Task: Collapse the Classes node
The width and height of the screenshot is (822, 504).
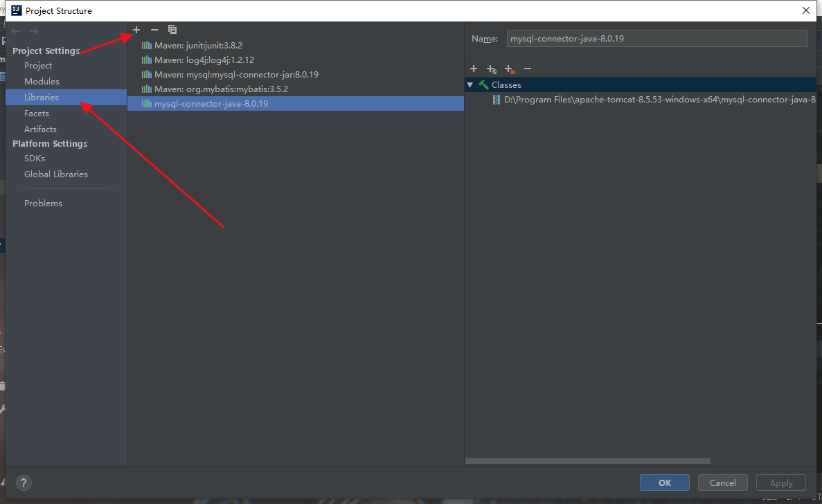Action: tap(470, 84)
